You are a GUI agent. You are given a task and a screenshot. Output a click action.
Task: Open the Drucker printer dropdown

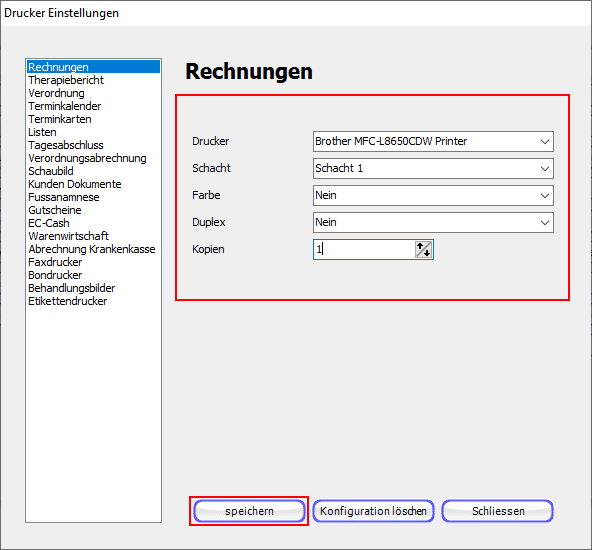433,142
